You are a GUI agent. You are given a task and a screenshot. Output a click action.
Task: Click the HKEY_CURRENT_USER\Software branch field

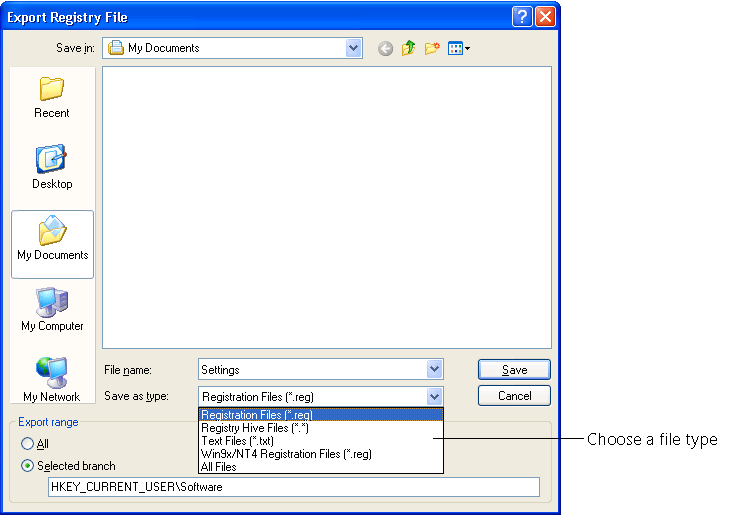coord(294,487)
